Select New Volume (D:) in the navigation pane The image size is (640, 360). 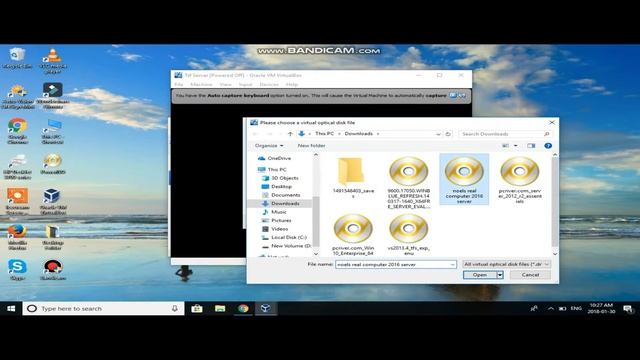pos(286,246)
